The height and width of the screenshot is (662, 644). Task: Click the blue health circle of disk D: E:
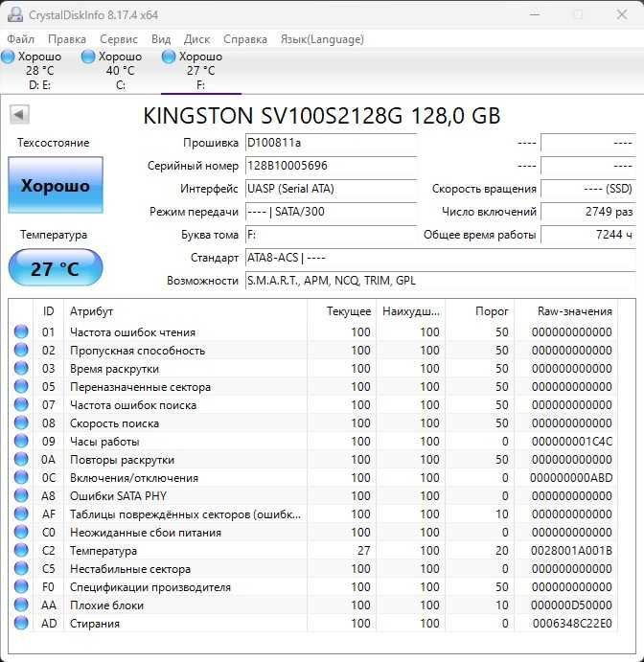click(x=8, y=57)
